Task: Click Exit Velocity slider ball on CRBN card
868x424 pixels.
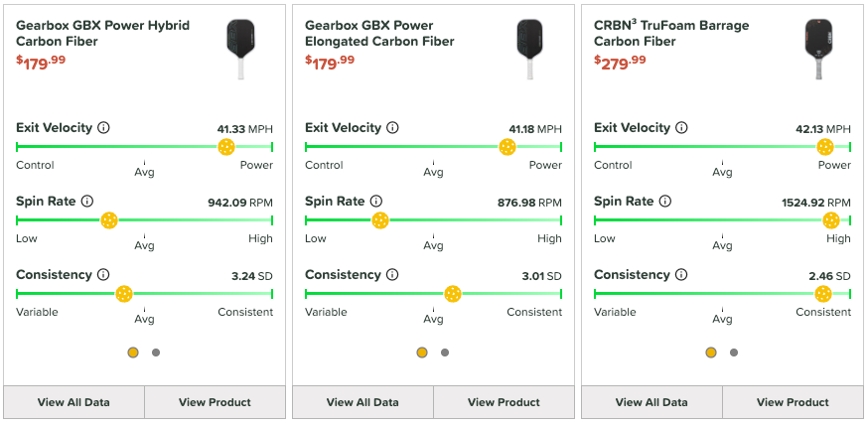Action: tap(825, 147)
